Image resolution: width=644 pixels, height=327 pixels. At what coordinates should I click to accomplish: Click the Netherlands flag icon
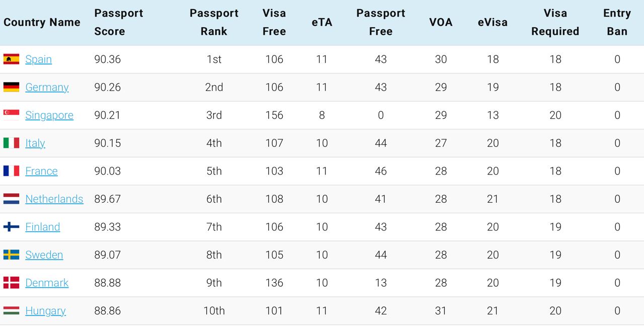11,199
